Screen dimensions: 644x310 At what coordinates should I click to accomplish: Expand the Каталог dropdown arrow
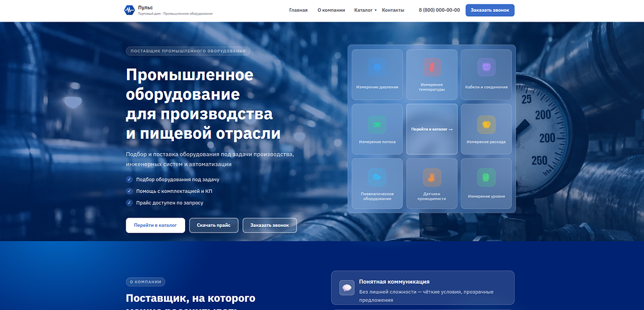[375, 11]
